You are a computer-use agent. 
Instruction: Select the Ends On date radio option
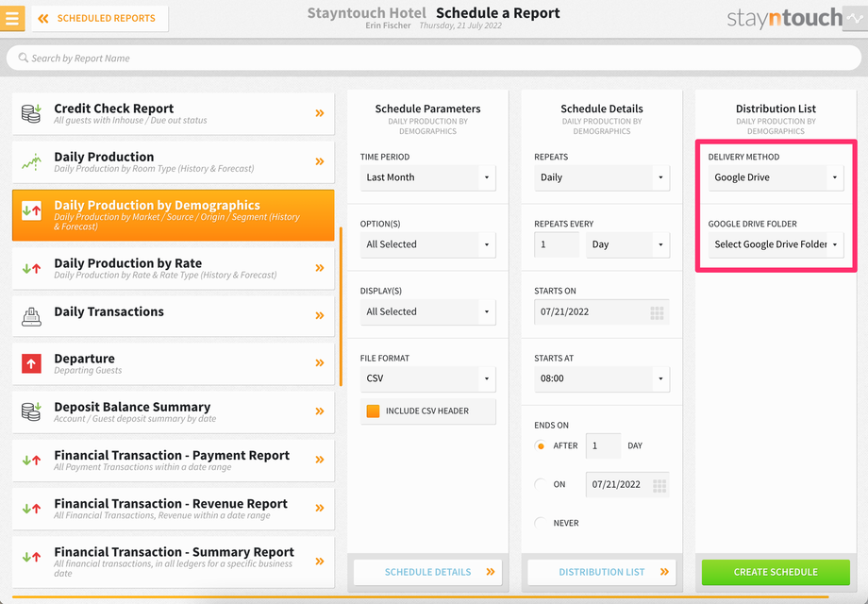point(541,484)
